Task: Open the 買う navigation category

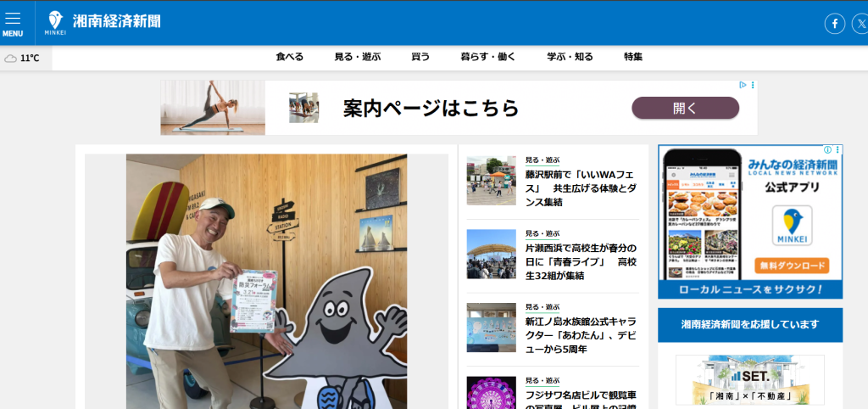Action: click(420, 57)
